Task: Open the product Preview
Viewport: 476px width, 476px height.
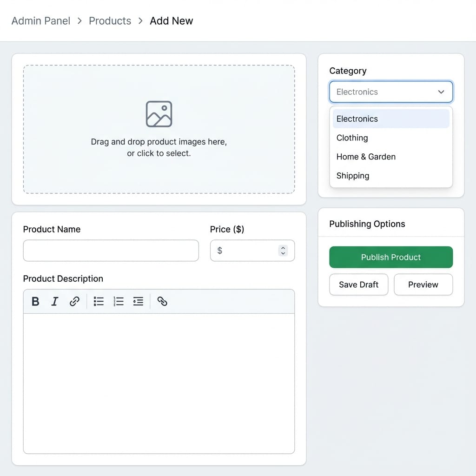Action: [423, 284]
